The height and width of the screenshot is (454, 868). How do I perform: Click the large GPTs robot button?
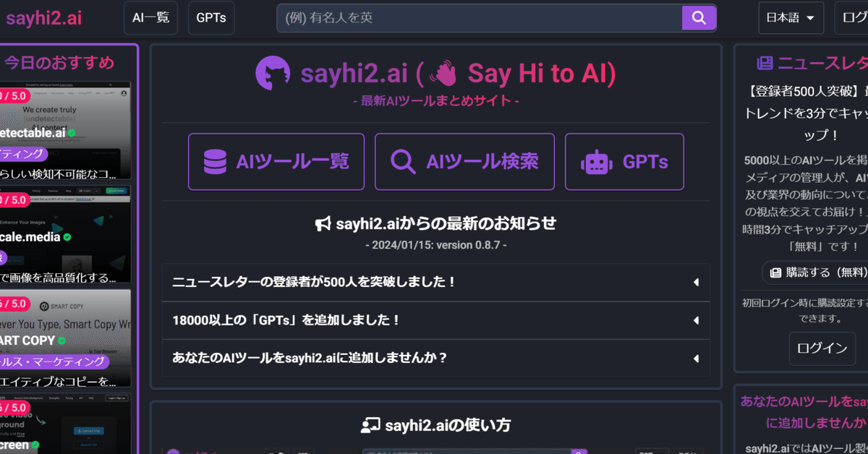coord(624,161)
